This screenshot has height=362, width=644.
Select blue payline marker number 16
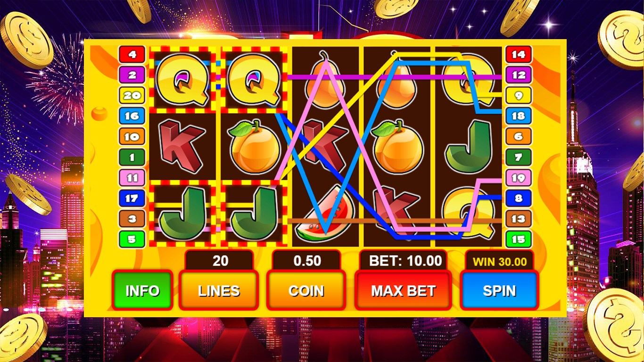pos(132,116)
